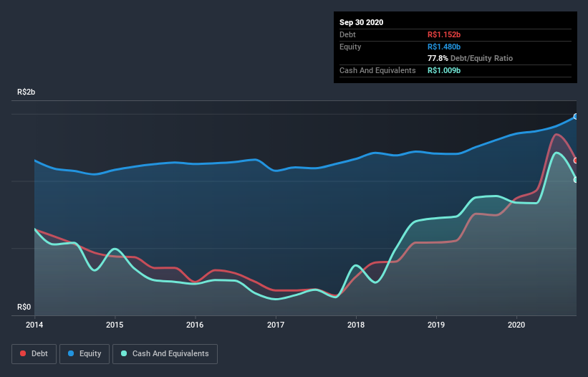Click the 77.8% Debt/Equity Ratio text
Viewport: 588px width, 377px height.
pos(471,58)
